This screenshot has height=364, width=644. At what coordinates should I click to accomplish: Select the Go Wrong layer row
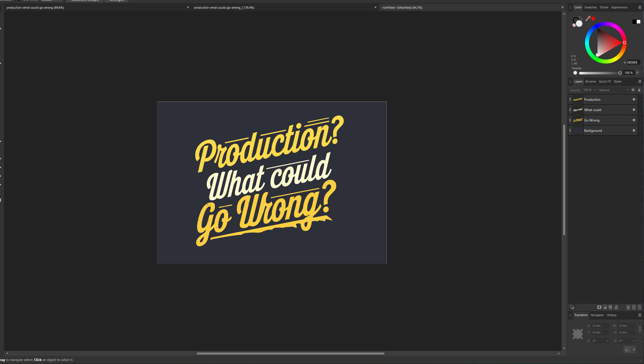tap(603, 120)
